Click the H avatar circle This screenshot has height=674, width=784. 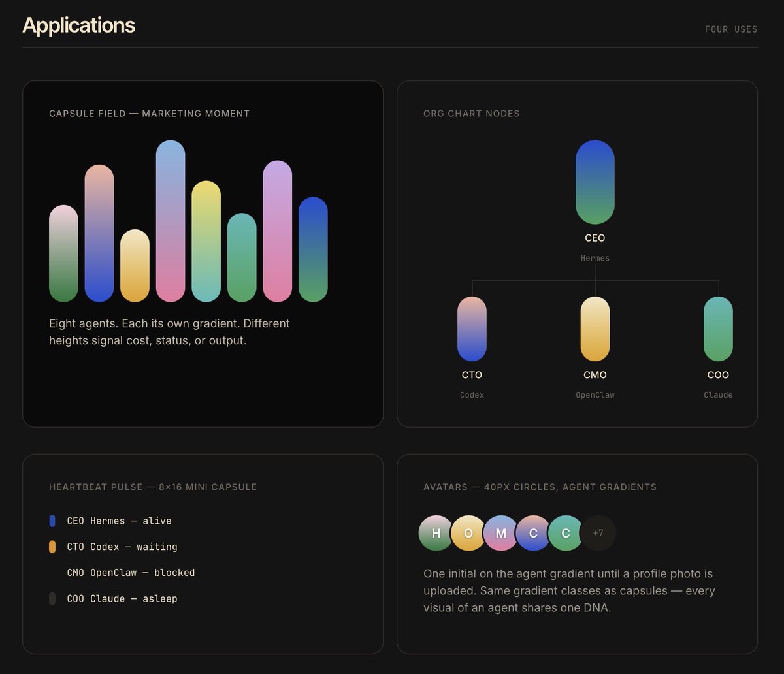(436, 533)
